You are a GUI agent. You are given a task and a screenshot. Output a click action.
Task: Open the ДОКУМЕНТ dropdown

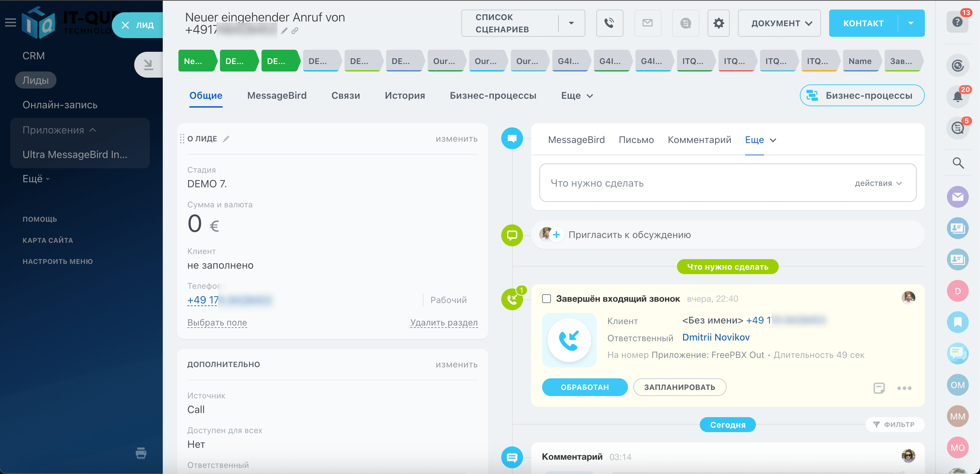click(779, 23)
